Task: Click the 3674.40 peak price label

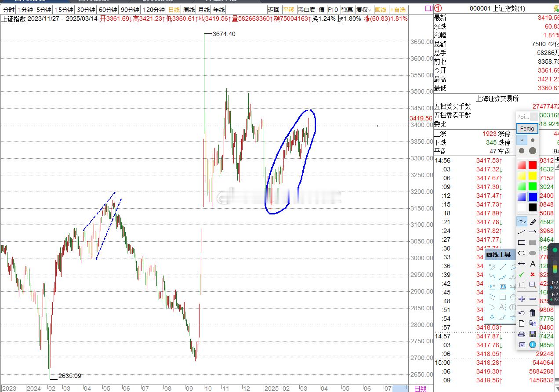Action: (x=224, y=34)
